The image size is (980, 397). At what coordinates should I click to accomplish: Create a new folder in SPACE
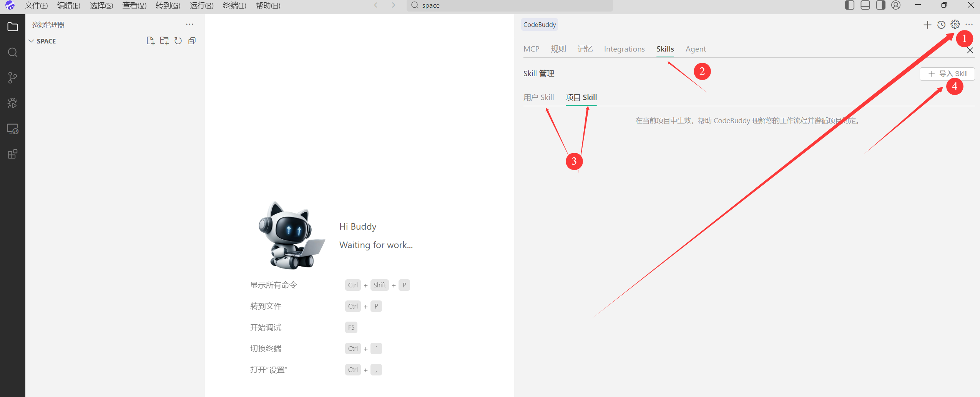click(164, 41)
